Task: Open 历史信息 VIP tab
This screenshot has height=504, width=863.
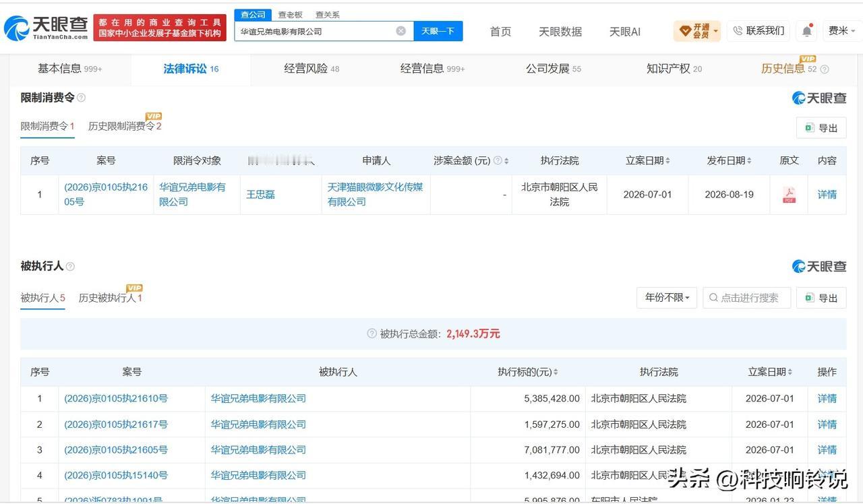Action: [788, 69]
